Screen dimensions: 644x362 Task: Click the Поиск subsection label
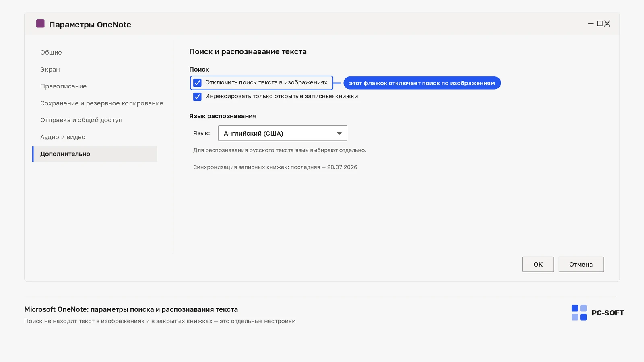pos(199,70)
